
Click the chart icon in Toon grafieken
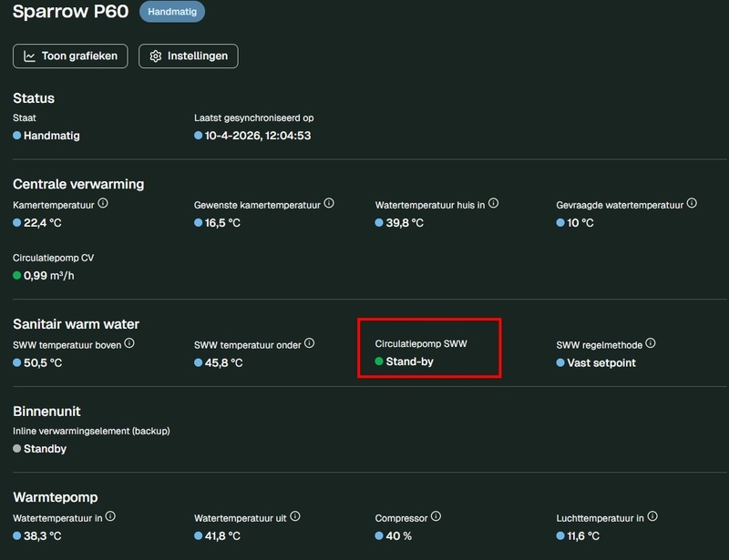[29, 56]
